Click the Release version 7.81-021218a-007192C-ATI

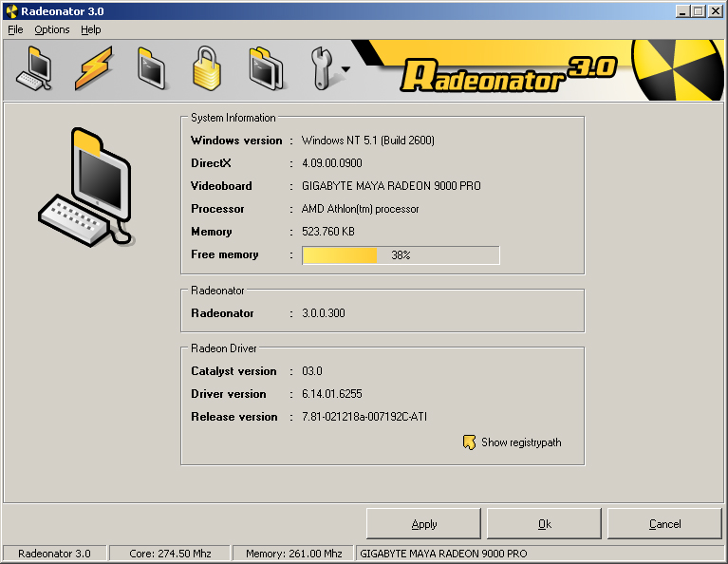tap(364, 417)
